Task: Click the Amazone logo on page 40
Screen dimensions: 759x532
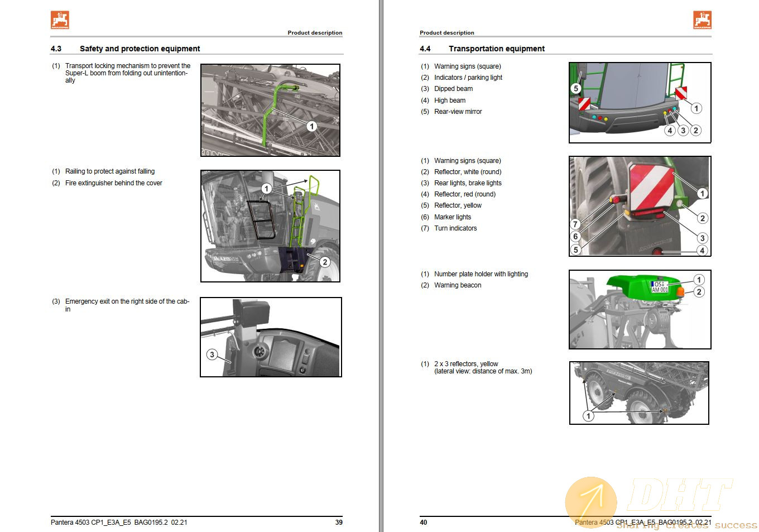Action: pos(702,20)
